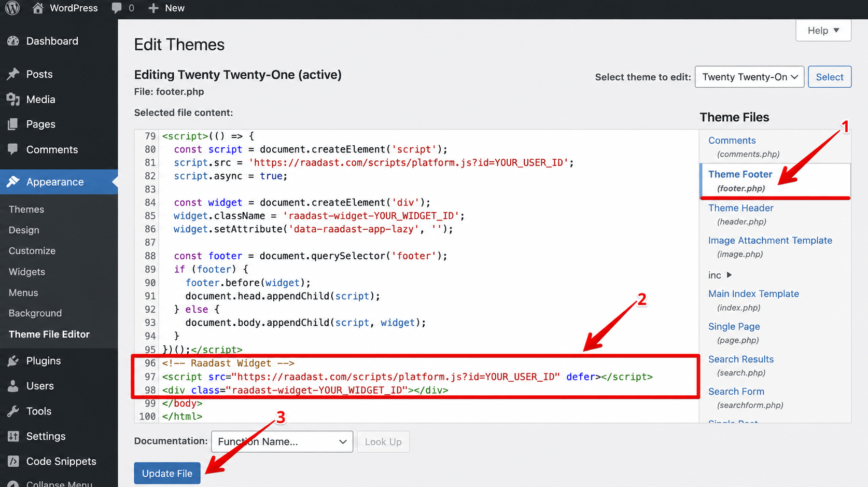The width and height of the screenshot is (868, 487).
Task: Open Theme Header (header.php) file
Action: (x=741, y=208)
